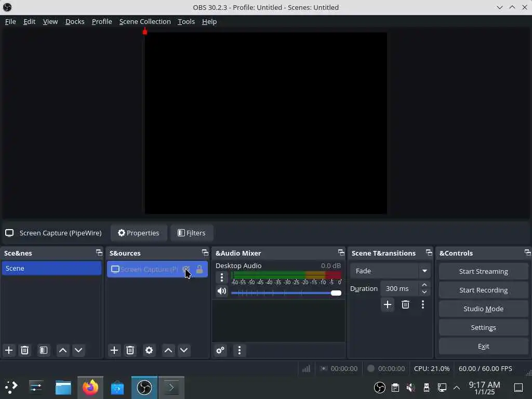Image resolution: width=532 pixels, height=399 pixels.
Task: Toggle lock on Screen Capture source
Action: [199, 269]
